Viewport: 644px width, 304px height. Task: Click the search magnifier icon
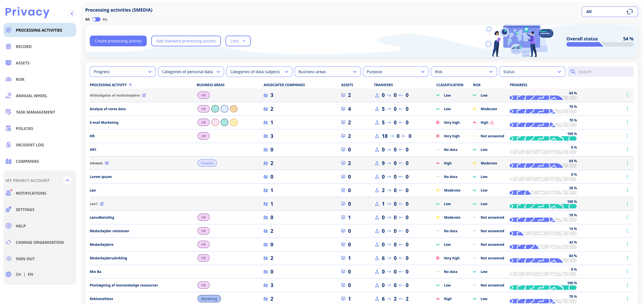(573, 72)
